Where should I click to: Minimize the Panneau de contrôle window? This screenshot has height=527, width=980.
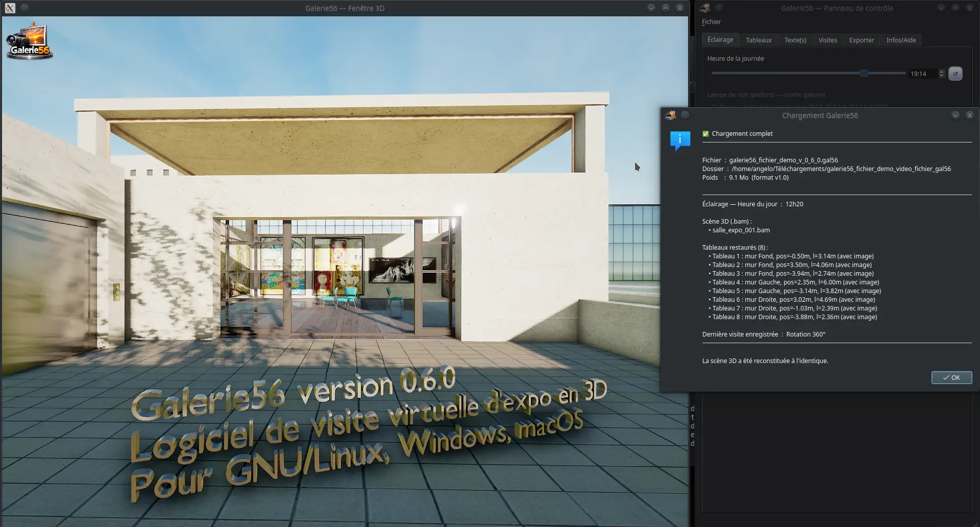pos(941,8)
